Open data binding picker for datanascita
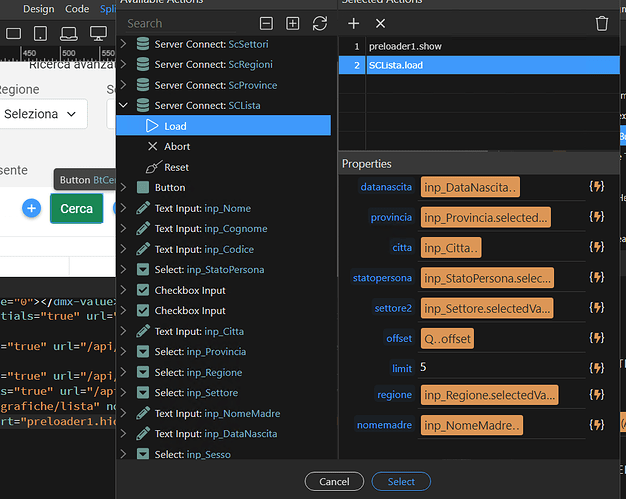 pyautogui.click(x=596, y=186)
